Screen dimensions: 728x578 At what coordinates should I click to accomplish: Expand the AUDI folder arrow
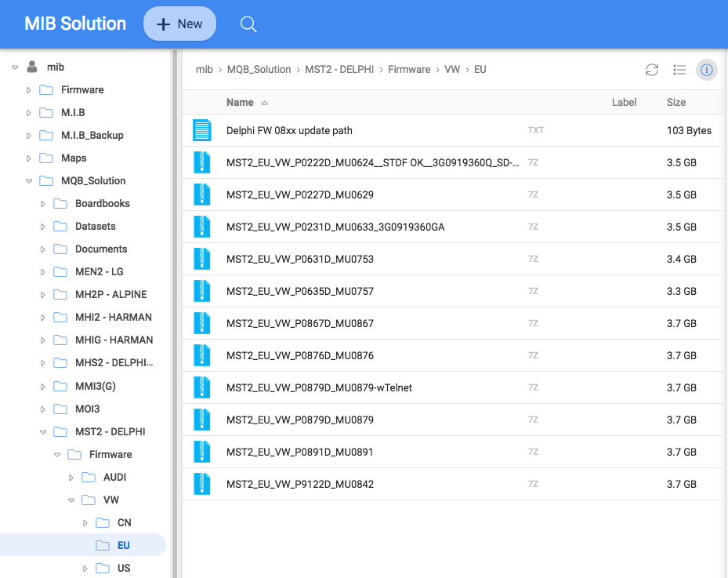[x=71, y=477]
